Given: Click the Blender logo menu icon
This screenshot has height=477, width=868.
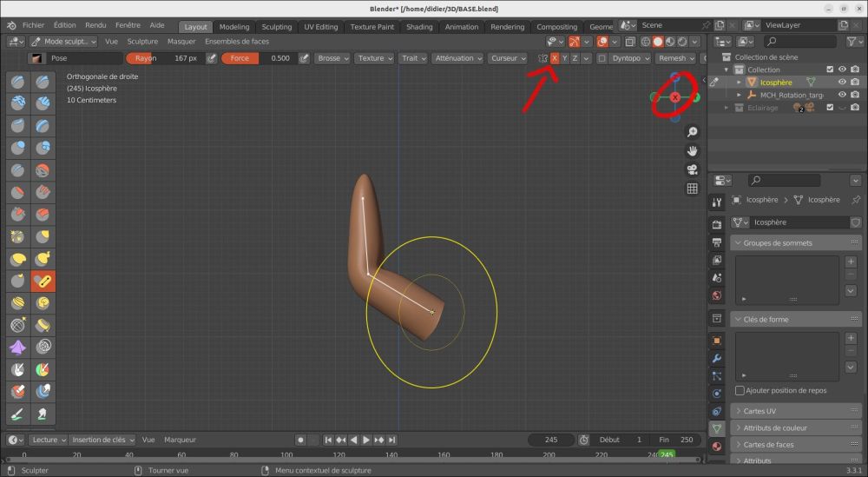Looking at the screenshot, I should 11,25.
